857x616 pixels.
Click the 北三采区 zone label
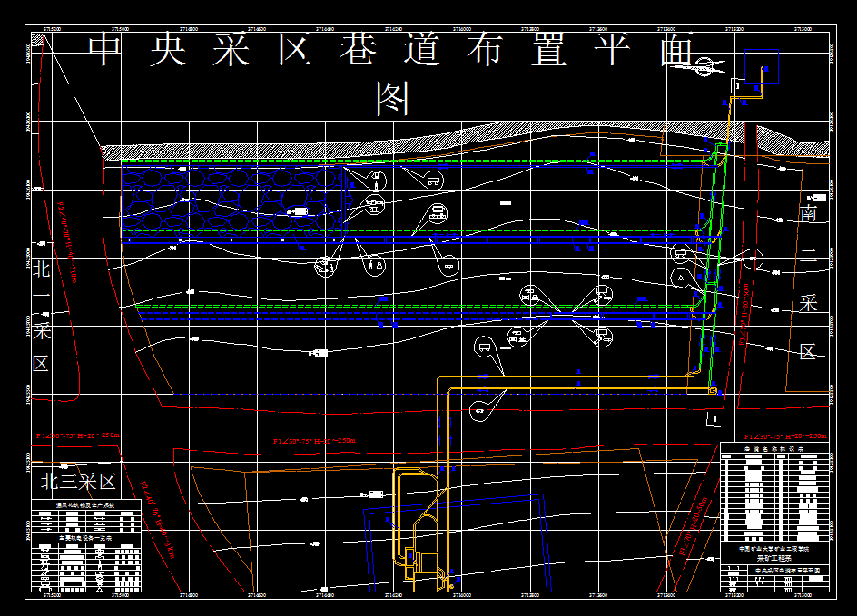(79, 482)
